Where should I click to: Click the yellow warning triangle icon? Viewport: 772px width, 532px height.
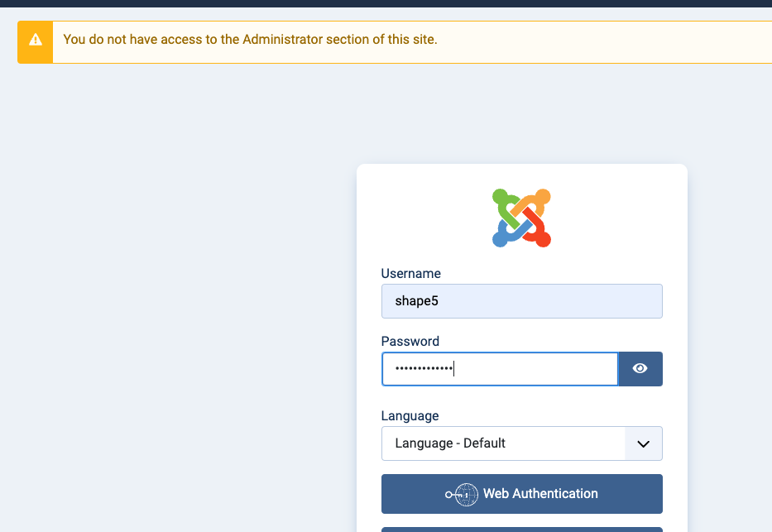tap(35, 40)
